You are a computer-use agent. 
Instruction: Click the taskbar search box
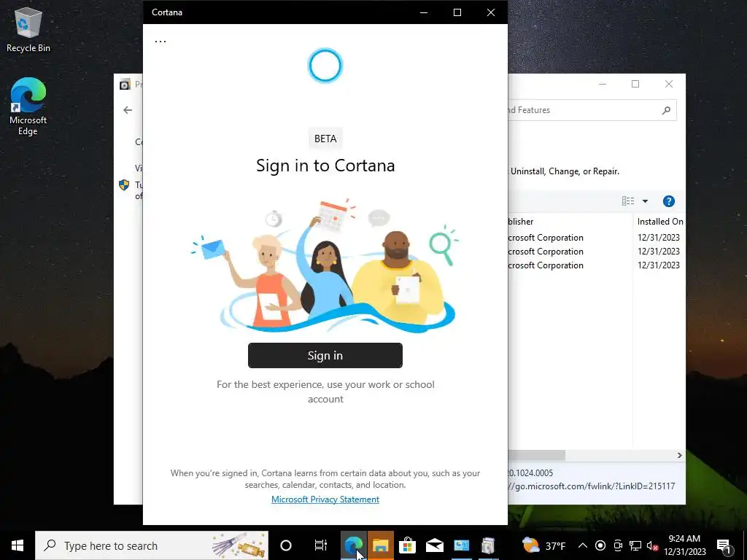click(152, 545)
